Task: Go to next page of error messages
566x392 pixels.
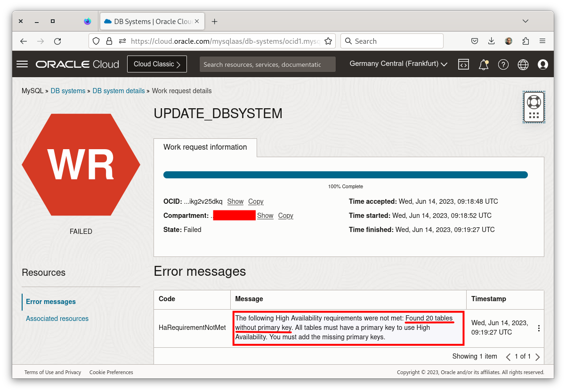Action: pyautogui.click(x=537, y=357)
